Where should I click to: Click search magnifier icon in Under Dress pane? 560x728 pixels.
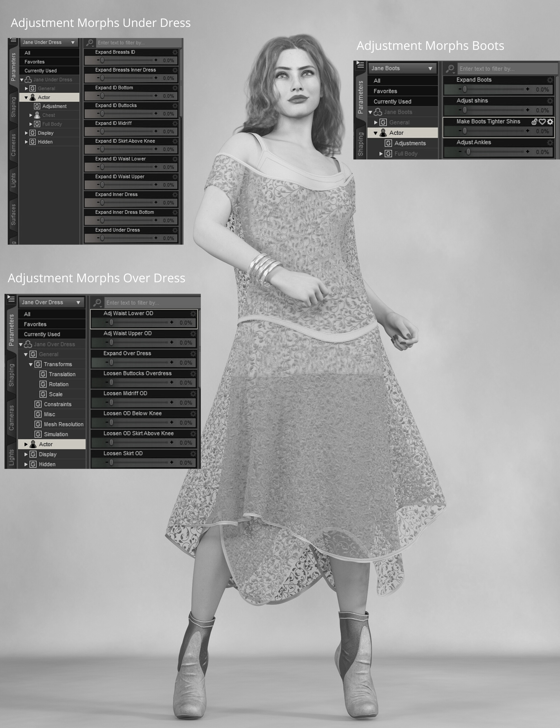point(89,43)
